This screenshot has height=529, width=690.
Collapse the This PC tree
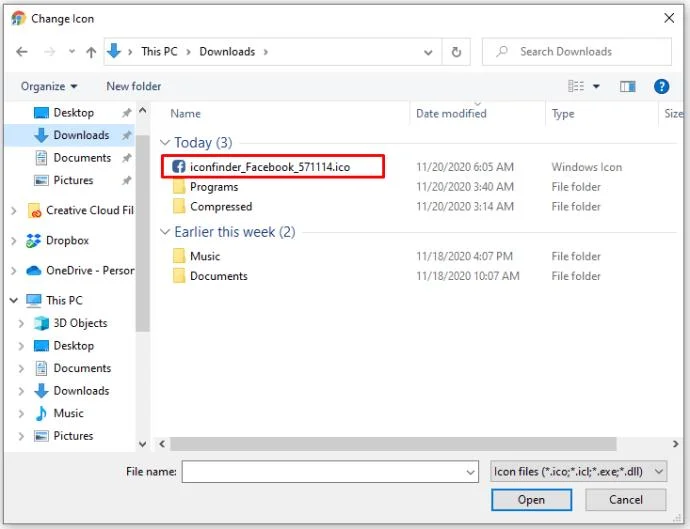[x=14, y=300]
